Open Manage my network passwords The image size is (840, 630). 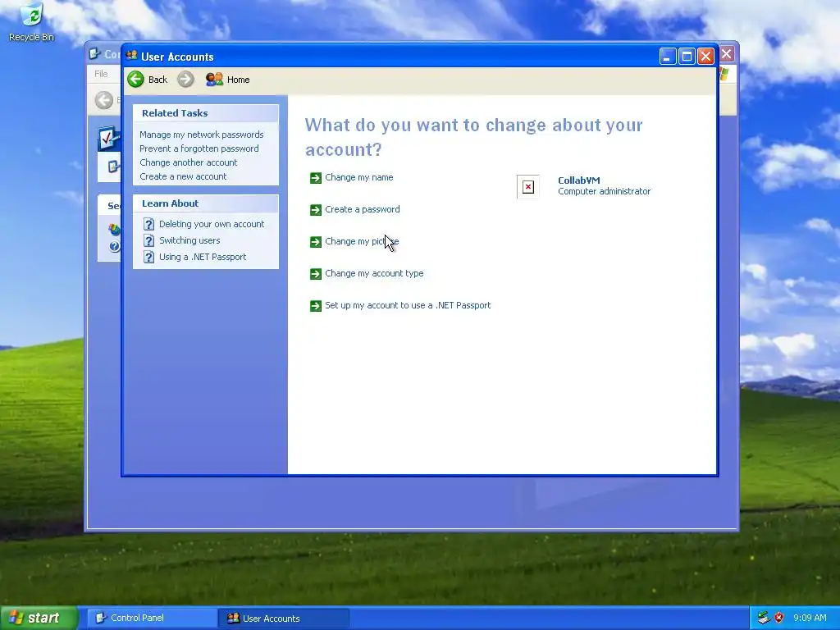(202, 135)
